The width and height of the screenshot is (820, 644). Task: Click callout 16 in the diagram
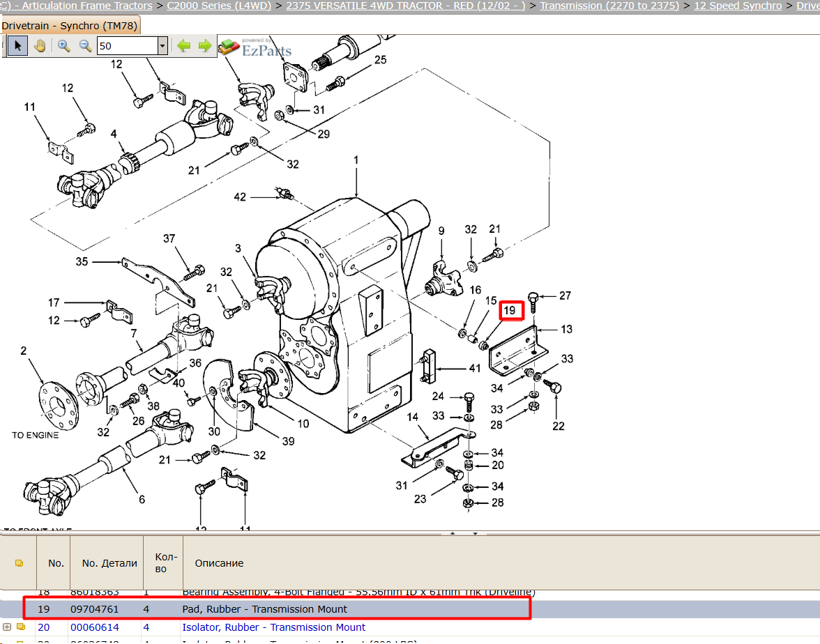click(475, 290)
